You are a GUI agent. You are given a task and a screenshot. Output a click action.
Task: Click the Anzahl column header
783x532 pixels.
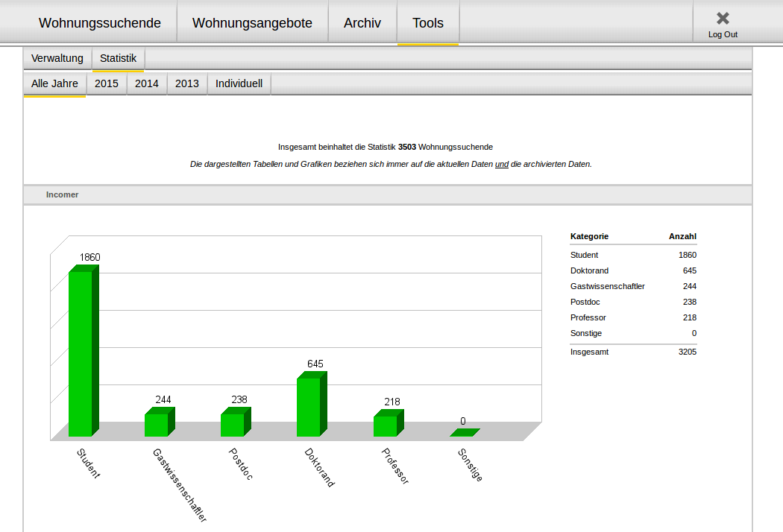pyautogui.click(x=682, y=236)
